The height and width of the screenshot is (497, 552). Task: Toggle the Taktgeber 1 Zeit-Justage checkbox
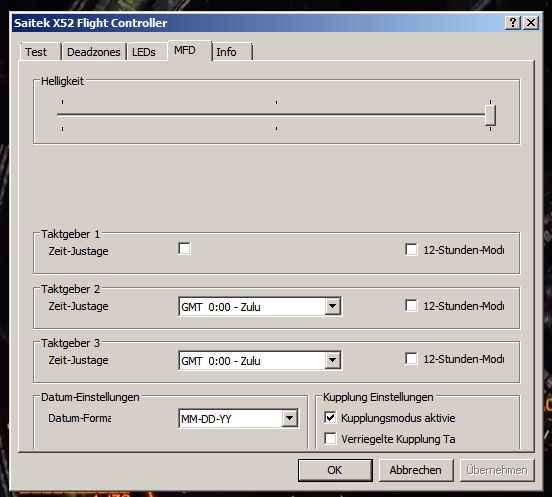click(184, 248)
